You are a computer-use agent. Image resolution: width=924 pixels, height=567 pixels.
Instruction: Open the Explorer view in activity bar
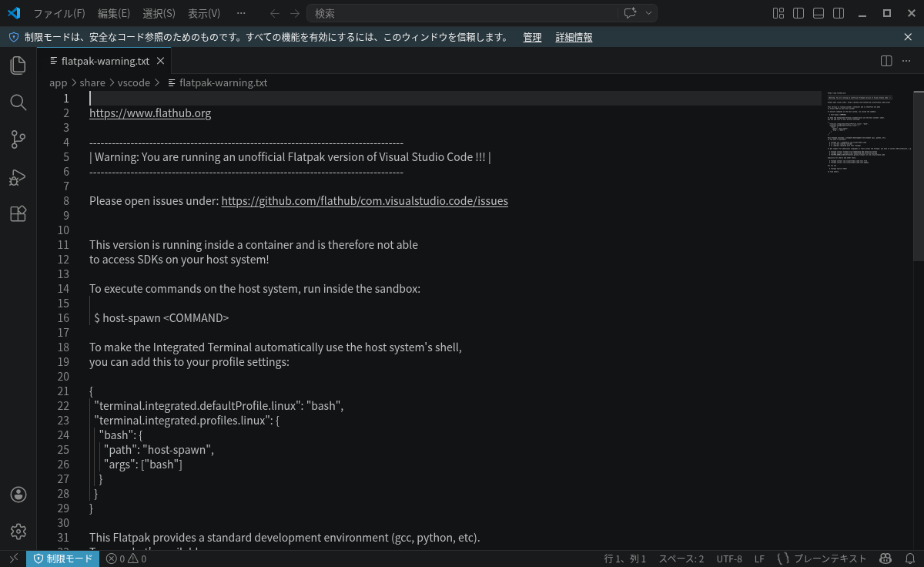tap(18, 65)
